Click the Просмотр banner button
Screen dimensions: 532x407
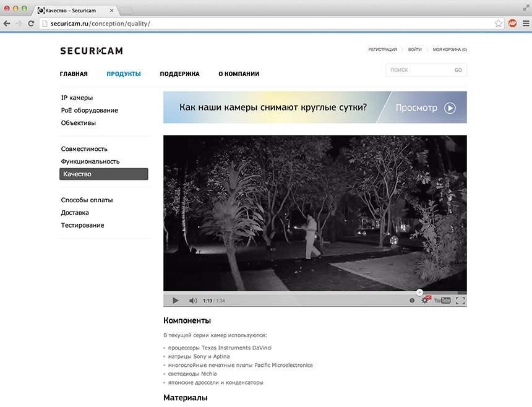point(425,108)
